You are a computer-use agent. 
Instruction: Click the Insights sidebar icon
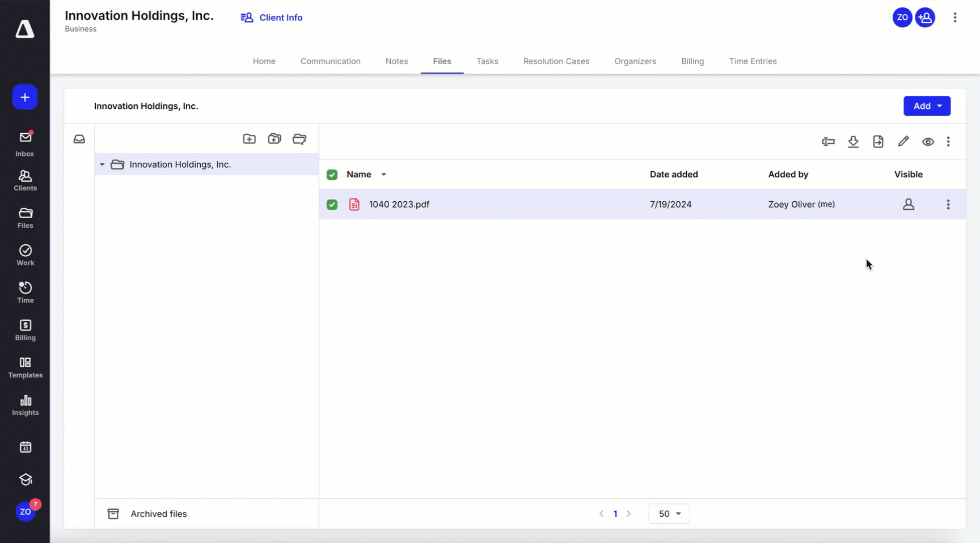25,405
